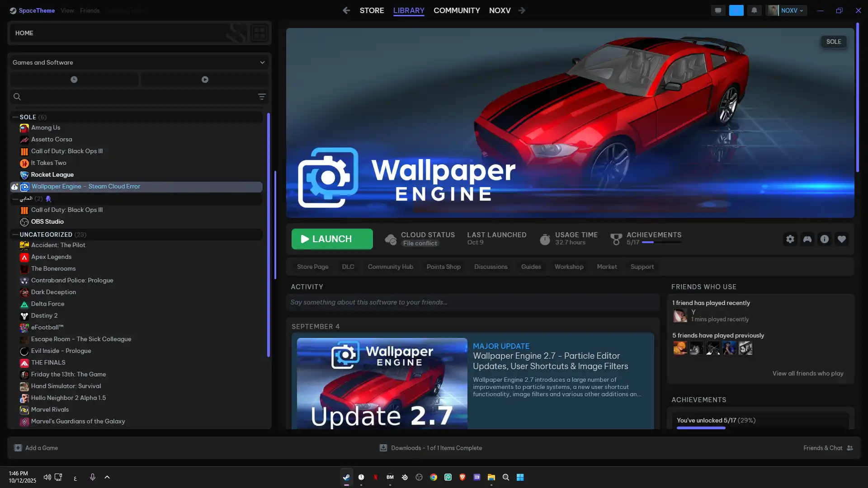Viewport: 868px width, 488px height.
Task: Open Chrome from the taskbar
Action: click(434, 477)
